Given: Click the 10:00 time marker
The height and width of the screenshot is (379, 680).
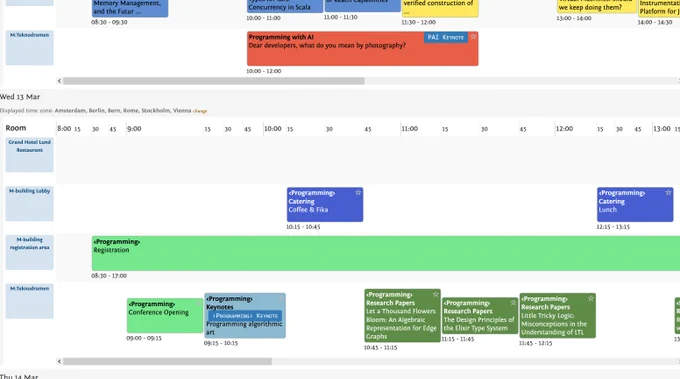Looking at the screenshot, I should [x=273, y=128].
